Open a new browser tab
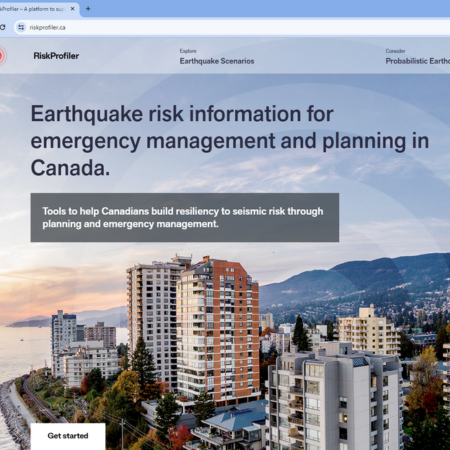The image size is (450, 450). [88, 9]
